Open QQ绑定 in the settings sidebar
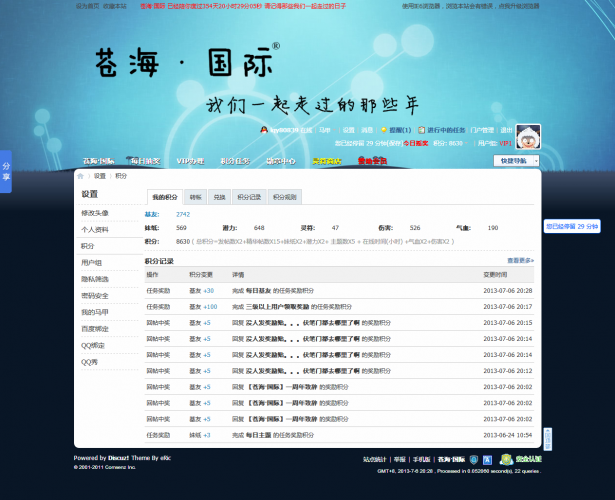Viewport: 615px width, 500px height. point(93,345)
